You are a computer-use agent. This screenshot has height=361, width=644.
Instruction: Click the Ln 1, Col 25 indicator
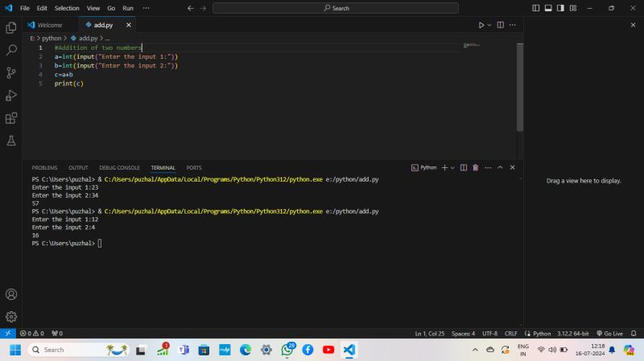pos(430,334)
